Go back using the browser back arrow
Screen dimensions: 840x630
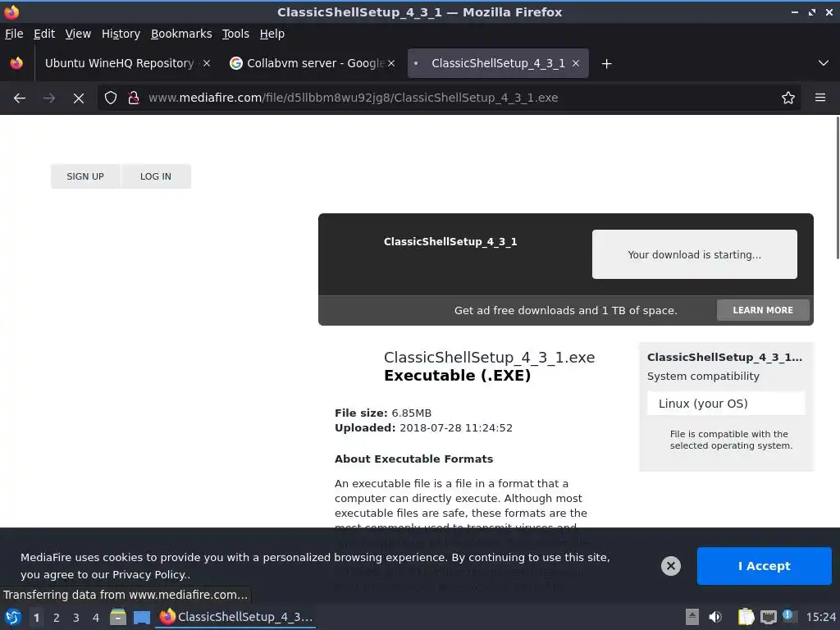20,98
